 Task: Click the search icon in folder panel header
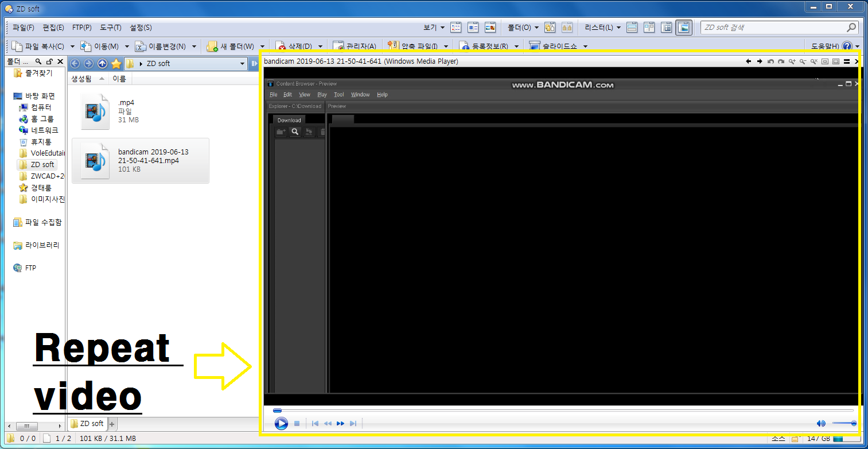pyautogui.click(x=38, y=61)
